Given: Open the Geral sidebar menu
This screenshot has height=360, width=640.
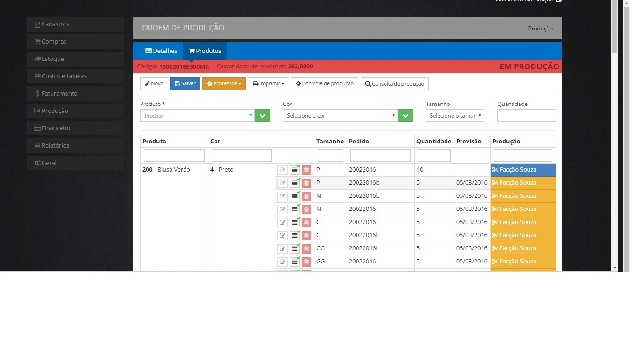Looking at the screenshot, I should [76, 163].
